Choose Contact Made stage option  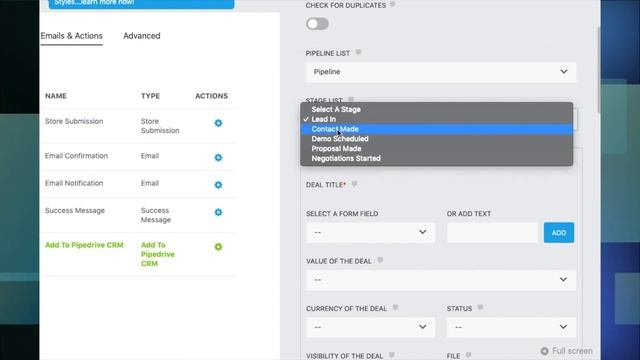click(x=436, y=129)
